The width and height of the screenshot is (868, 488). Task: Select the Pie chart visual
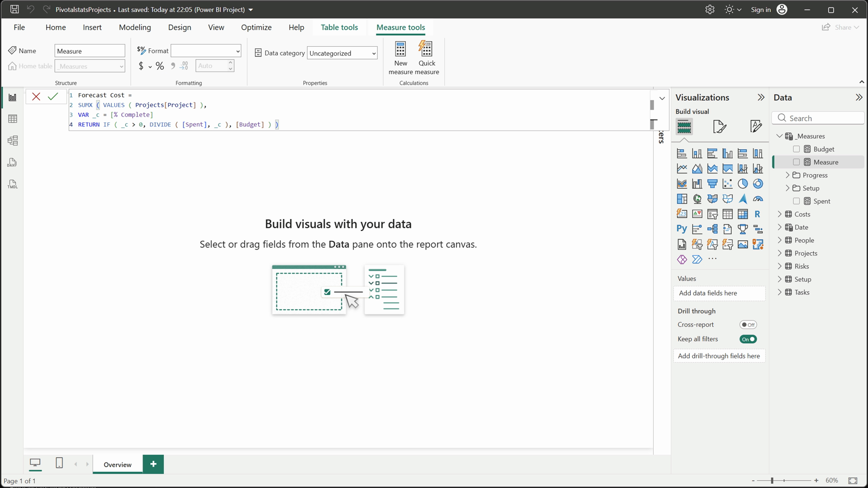(743, 184)
